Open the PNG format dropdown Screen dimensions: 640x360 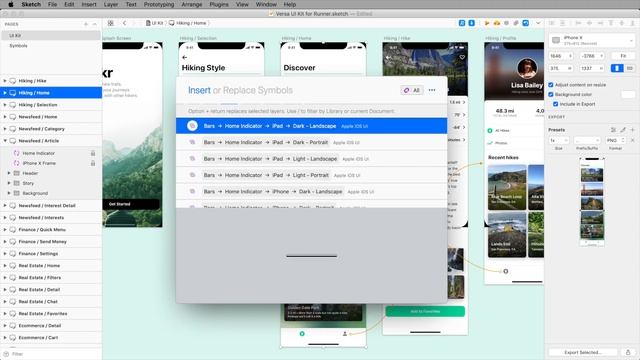click(616, 140)
